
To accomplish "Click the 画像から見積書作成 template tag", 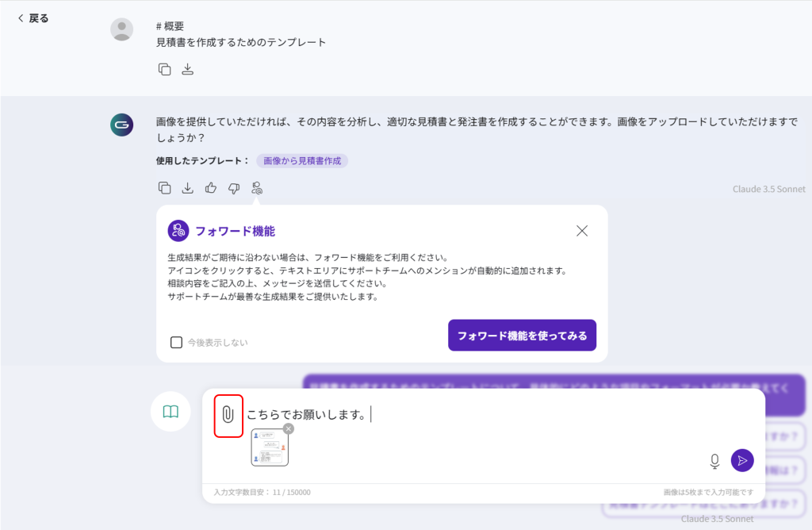I will 301,161.
